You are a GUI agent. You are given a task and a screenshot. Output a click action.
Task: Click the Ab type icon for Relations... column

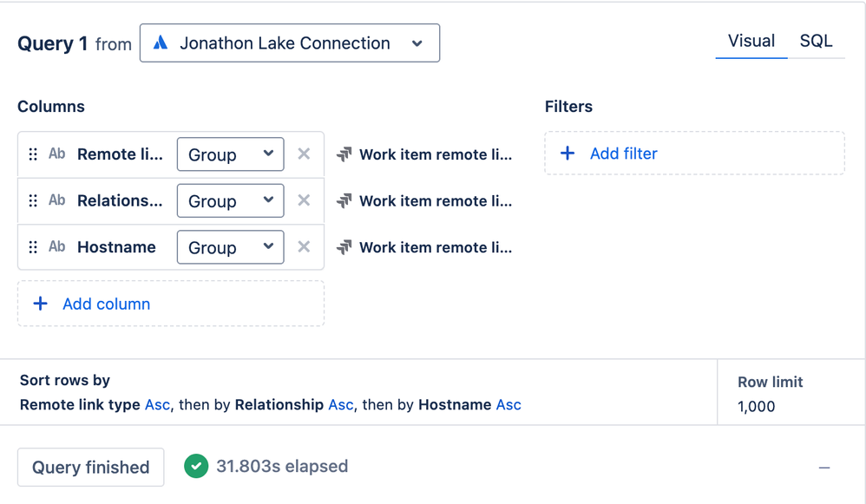coord(57,200)
